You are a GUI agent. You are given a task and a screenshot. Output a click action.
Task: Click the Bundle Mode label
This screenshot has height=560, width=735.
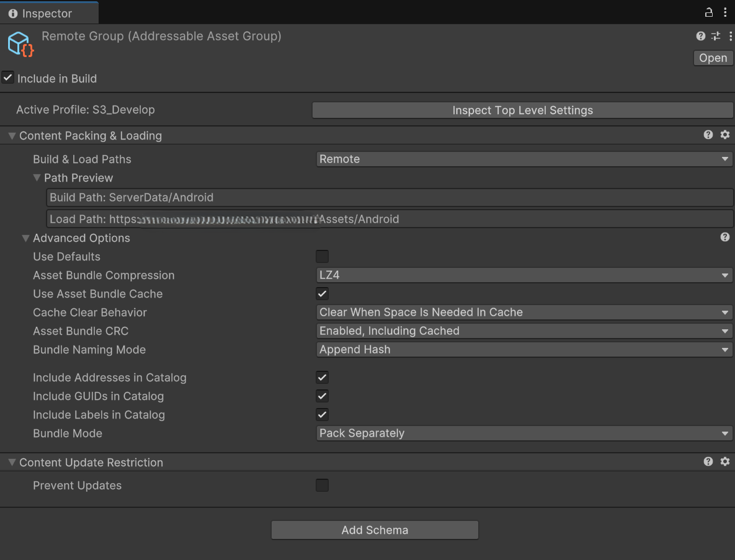pos(68,433)
